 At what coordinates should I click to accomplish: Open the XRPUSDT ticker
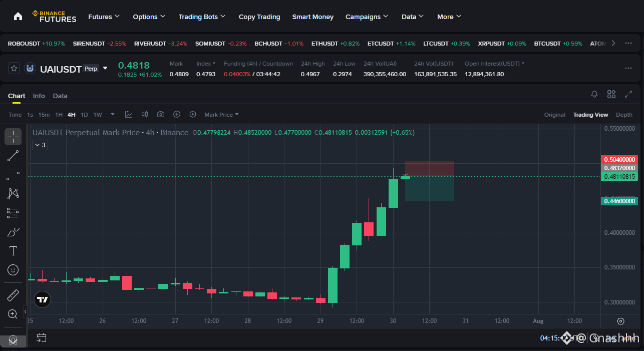point(502,44)
